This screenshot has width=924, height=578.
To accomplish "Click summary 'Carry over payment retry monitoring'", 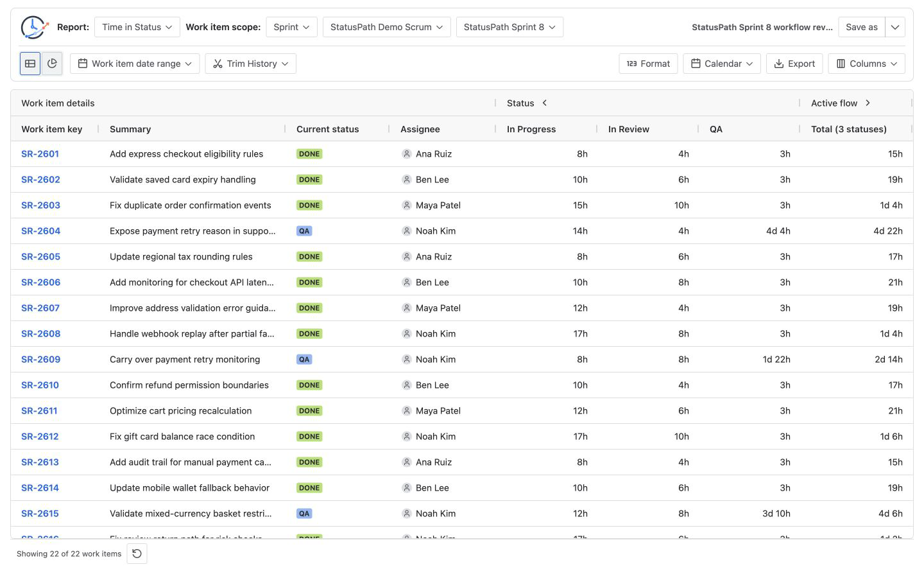I will pyautogui.click(x=185, y=360).
